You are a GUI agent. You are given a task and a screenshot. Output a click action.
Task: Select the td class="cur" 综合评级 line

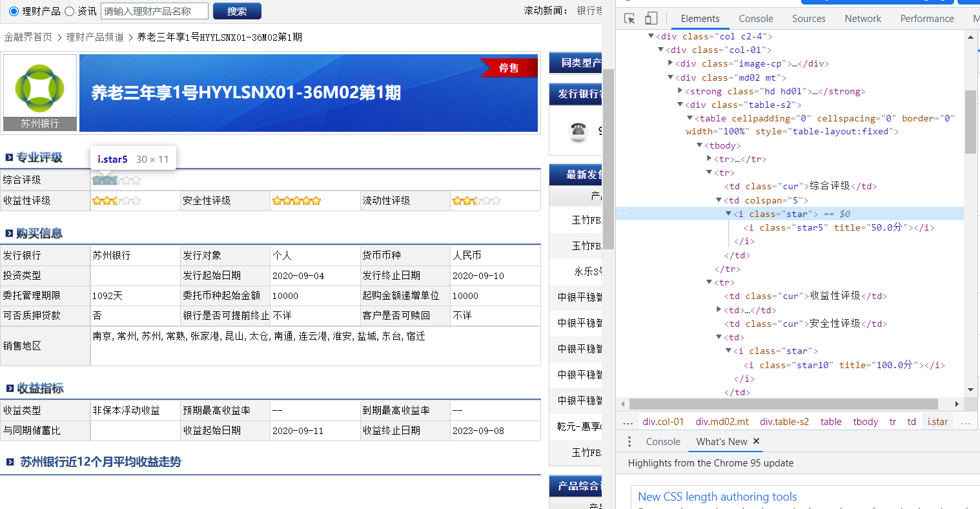pos(800,186)
